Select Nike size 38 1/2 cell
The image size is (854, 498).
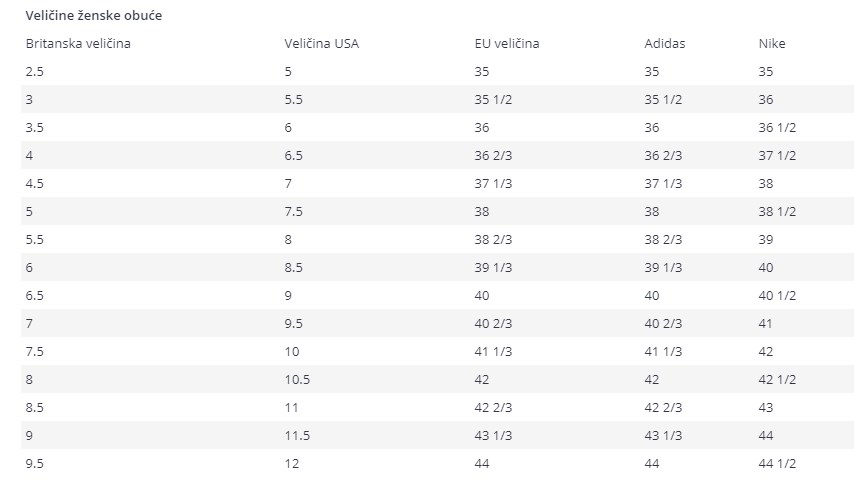coord(777,212)
